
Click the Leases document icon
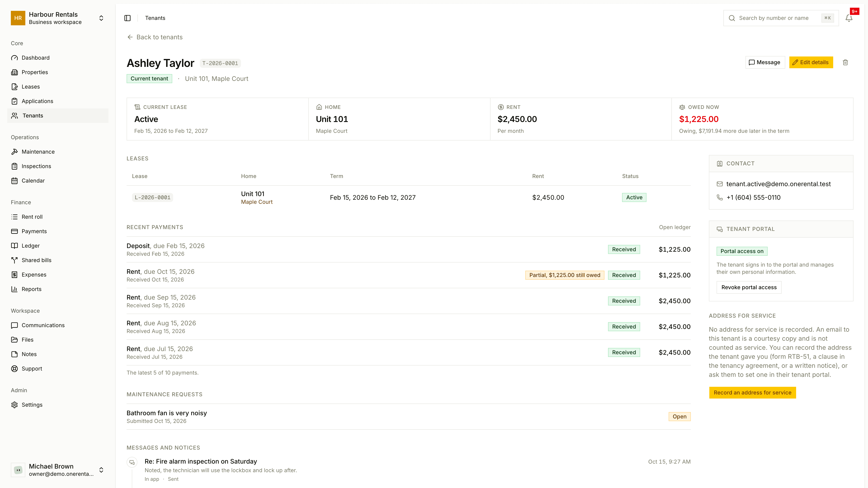click(14, 87)
